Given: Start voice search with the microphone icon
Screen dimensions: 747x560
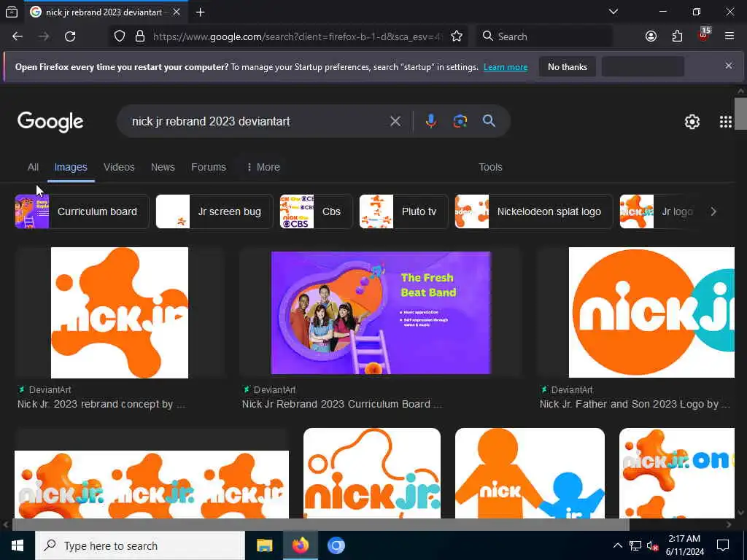Looking at the screenshot, I should point(430,121).
